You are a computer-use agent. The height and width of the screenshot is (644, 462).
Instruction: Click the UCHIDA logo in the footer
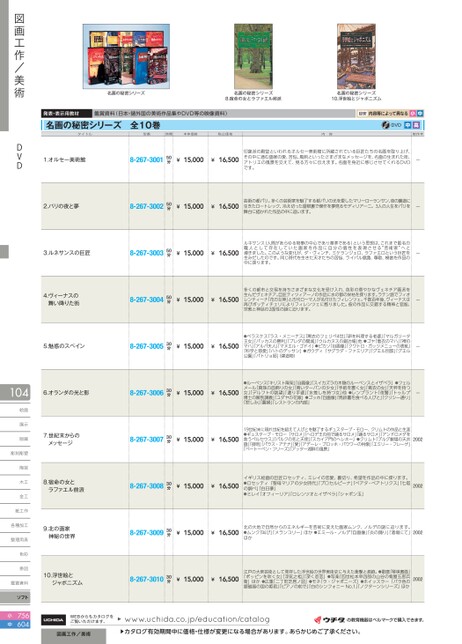(53, 620)
